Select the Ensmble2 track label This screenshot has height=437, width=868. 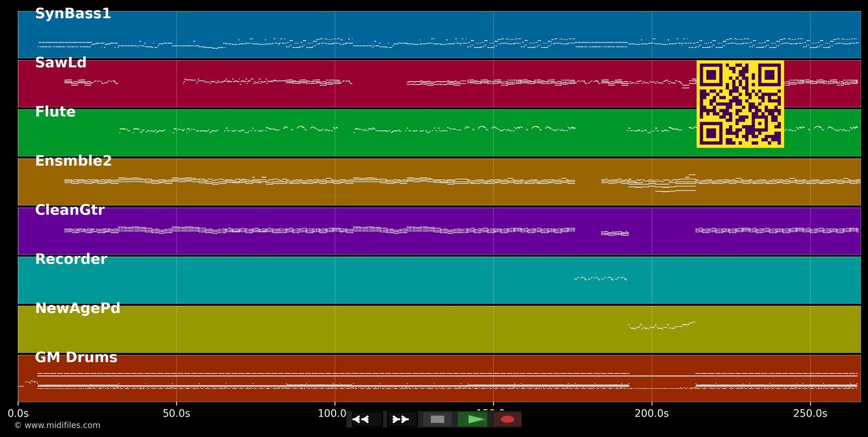(73, 161)
